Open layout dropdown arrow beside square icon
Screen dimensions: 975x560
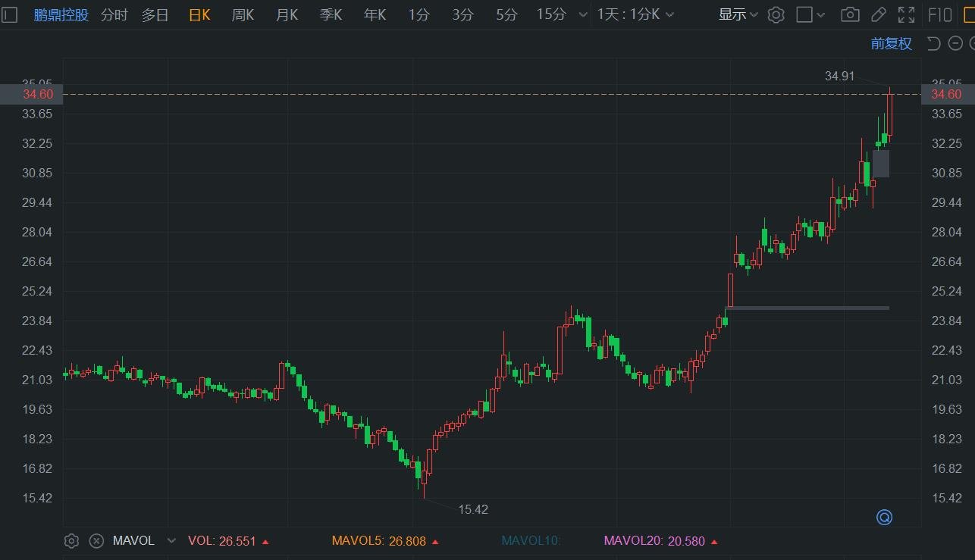[820, 14]
